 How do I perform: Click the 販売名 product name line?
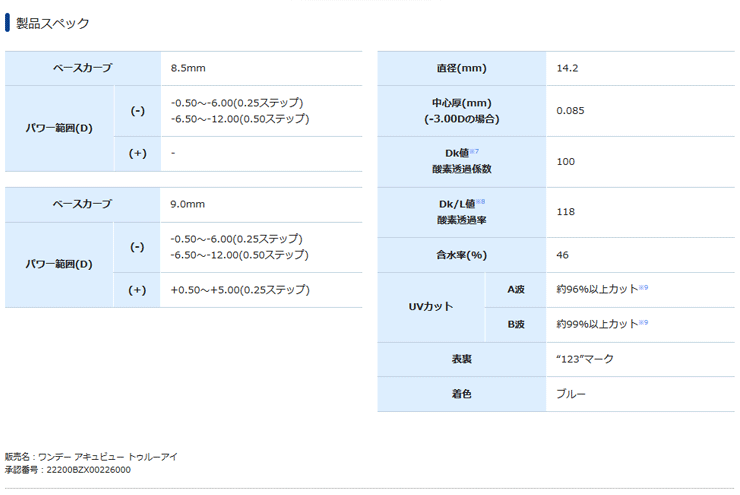[91, 457]
